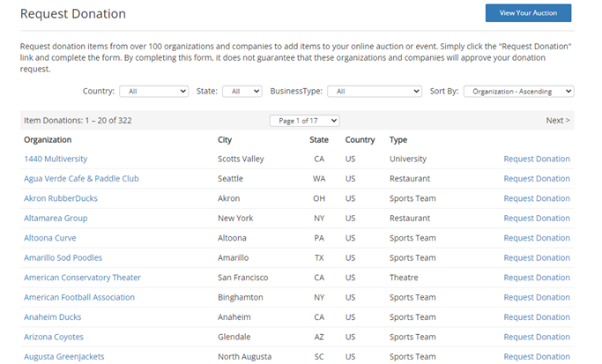This screenshot has height=364, width=602.
Task: Open the Augusta GreenJackets link
Action: (64, 357)
